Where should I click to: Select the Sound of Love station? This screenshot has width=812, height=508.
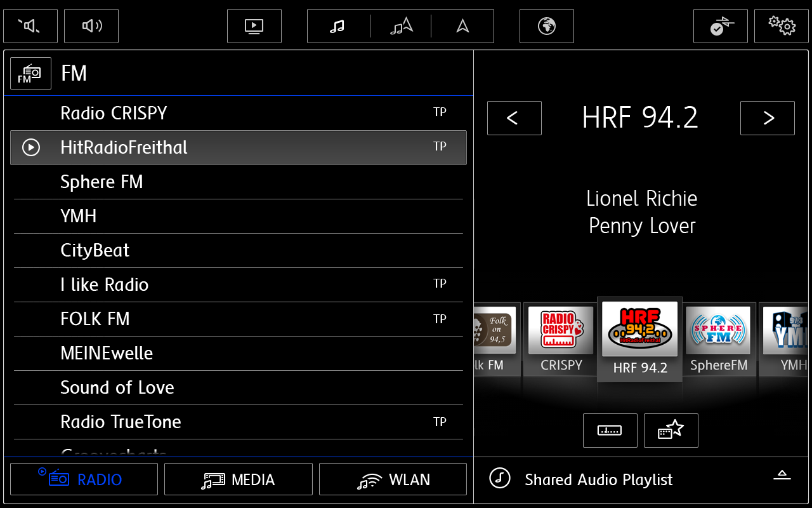(x=239, y=387)
